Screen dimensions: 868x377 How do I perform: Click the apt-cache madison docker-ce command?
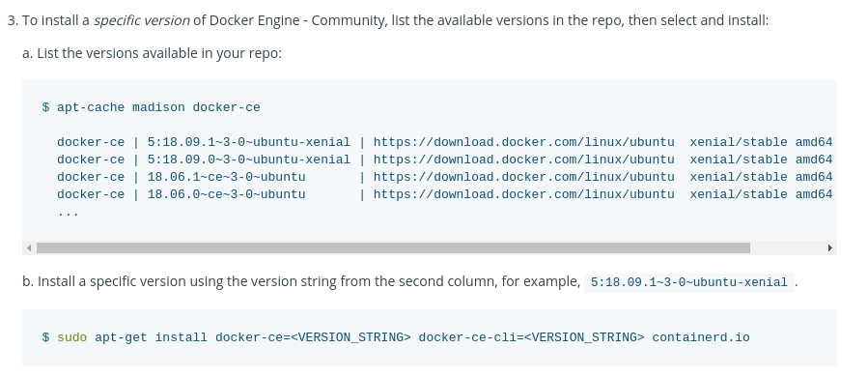158,107
